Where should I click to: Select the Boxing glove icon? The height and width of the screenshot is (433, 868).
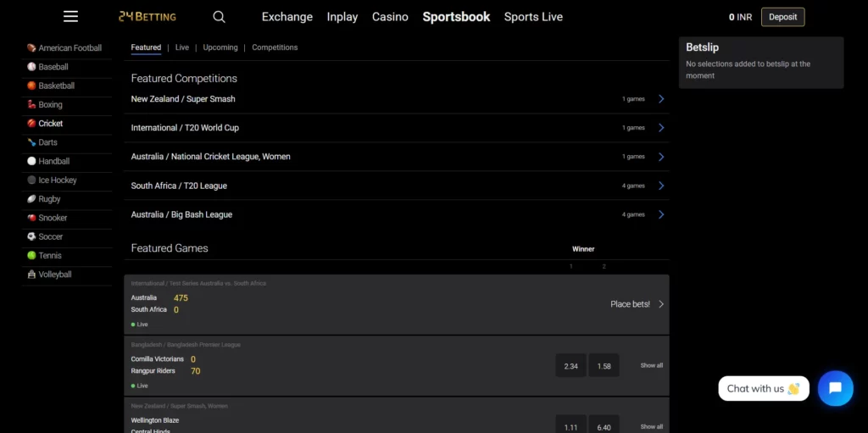click(31, 105)
